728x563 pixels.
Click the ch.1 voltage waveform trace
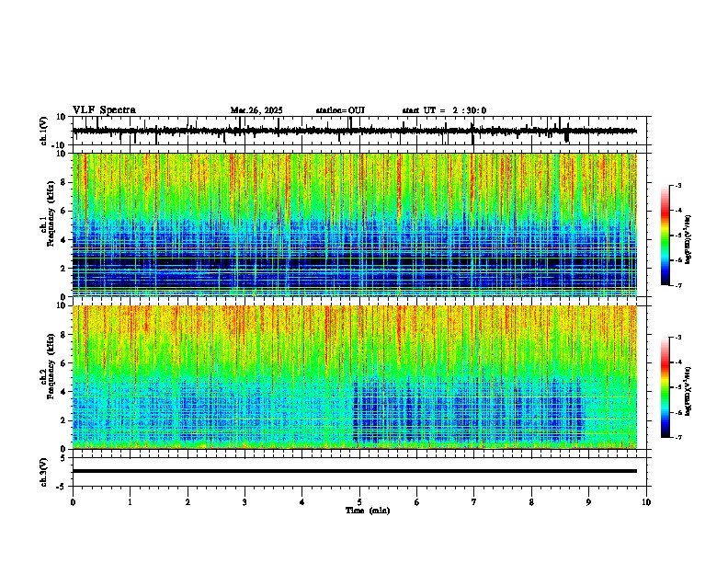[355, 131]
